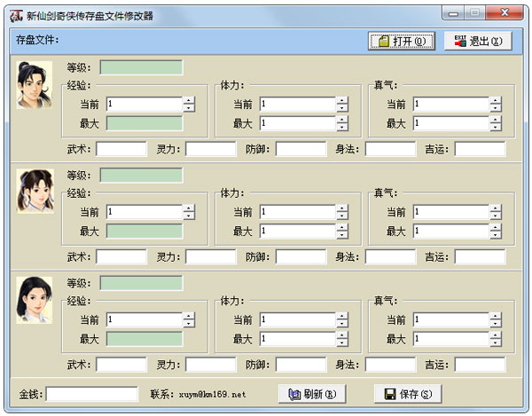The height and width of the screenshot is (416, 532).
Task: Decrease second character's 体力 最大 value
Action: click(342, 235)
